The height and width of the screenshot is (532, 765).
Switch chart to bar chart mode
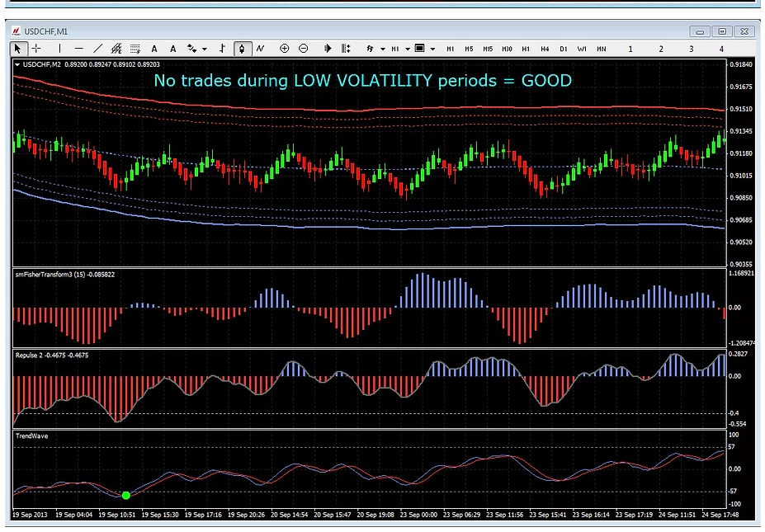coord(222,49)
